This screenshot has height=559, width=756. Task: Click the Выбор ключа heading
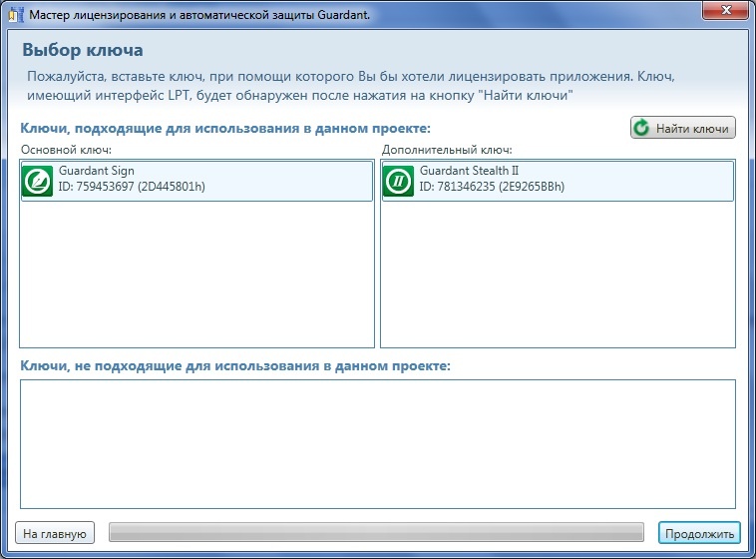pos(83,49)
